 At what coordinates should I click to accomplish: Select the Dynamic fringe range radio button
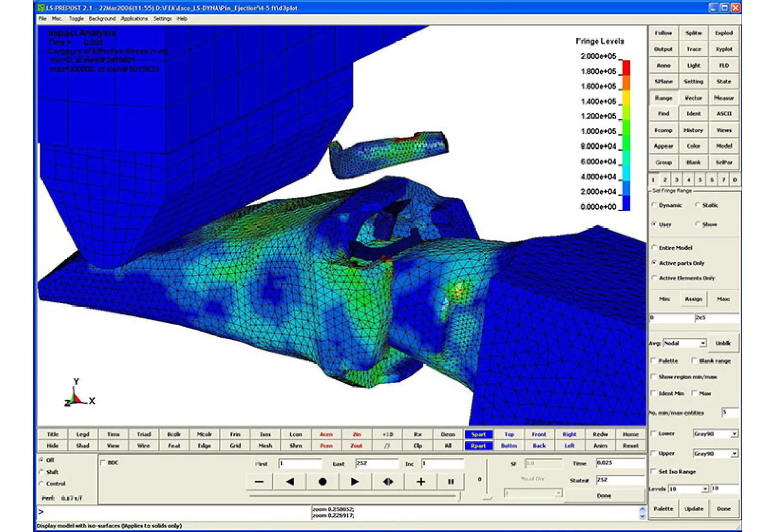(654, 205)
